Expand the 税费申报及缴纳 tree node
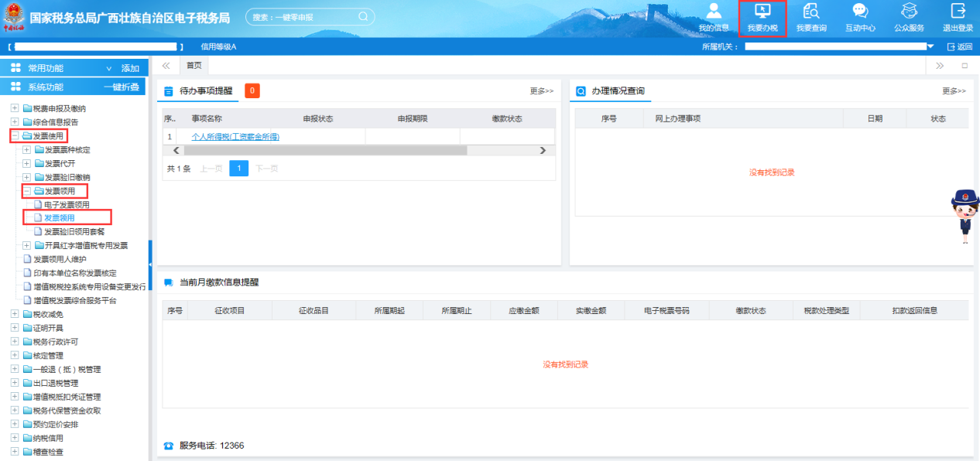Viewport: 980px width, 461px height. pos(15,108)
